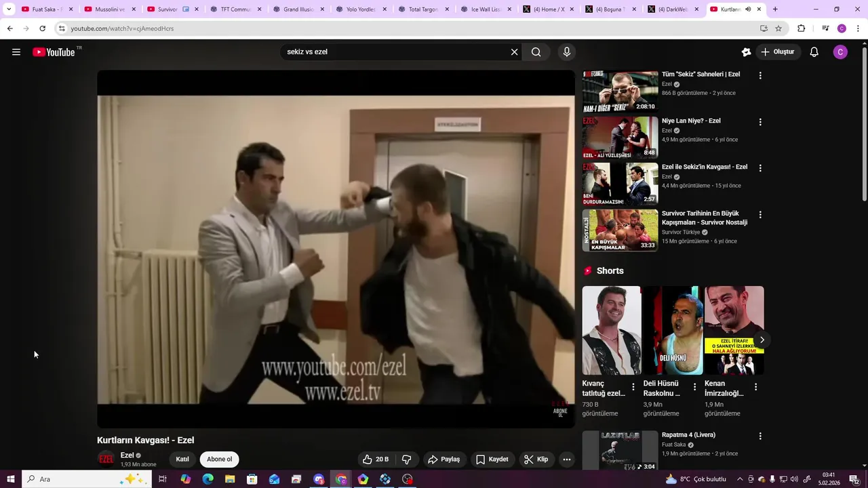Open options for Rapatma 4 (Livera)

click(x=760, y=436)
